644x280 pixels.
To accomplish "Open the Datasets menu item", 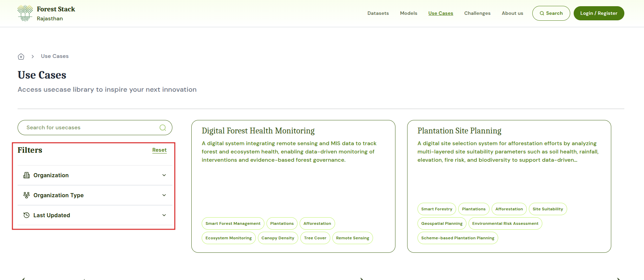I will [x=378, y=13].
